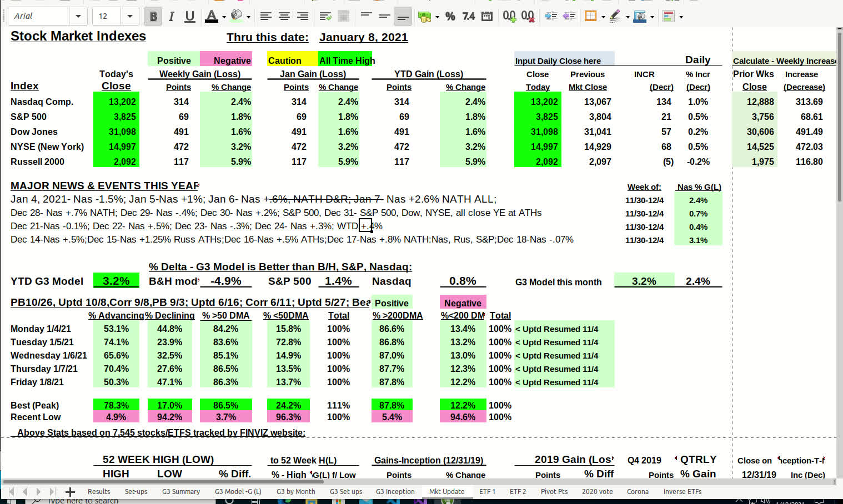Format cell as percent
Screen dimensions: 843x504
click(x=450, y=17)
